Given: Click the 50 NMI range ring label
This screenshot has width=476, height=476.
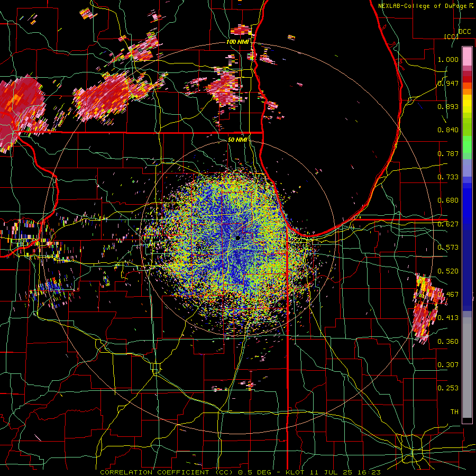Looking at the screenshot, I should pos(237,140).
